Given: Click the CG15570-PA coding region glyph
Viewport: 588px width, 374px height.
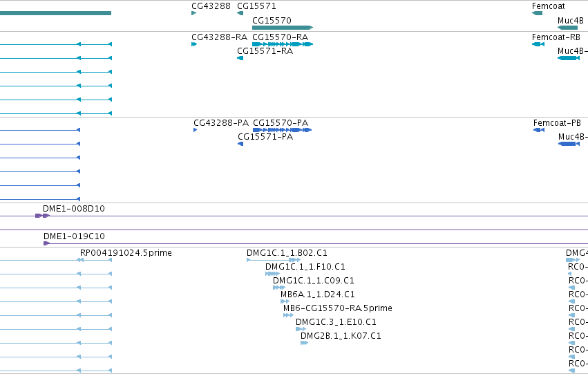Looking at the screenshot, I should (283, 130).
